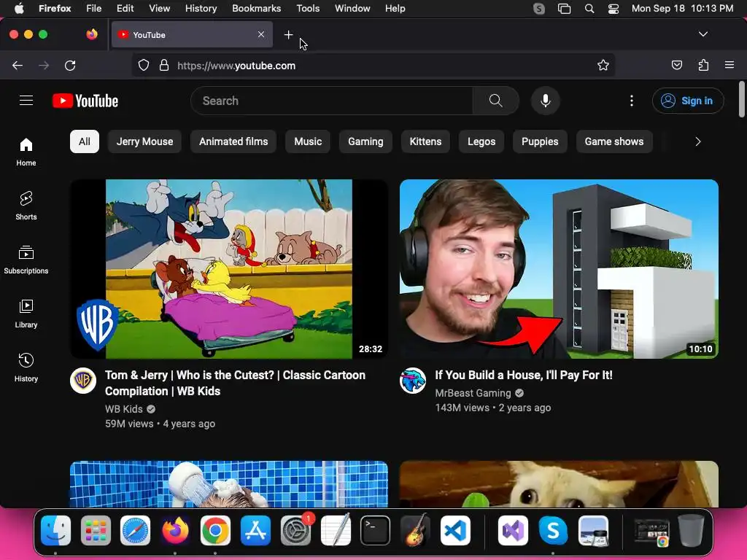747x560 pixels.
Task: Filter by Gaming chip
Action: point(365,141)
